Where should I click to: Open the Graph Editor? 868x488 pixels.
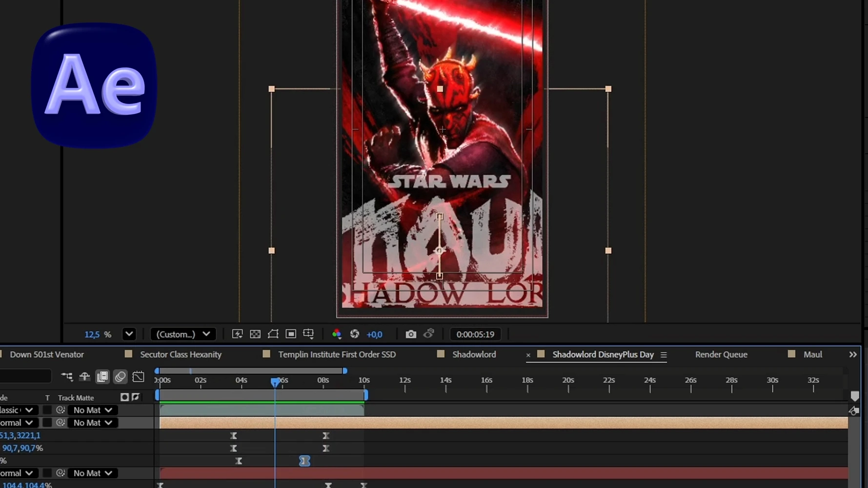pos(138,376)
